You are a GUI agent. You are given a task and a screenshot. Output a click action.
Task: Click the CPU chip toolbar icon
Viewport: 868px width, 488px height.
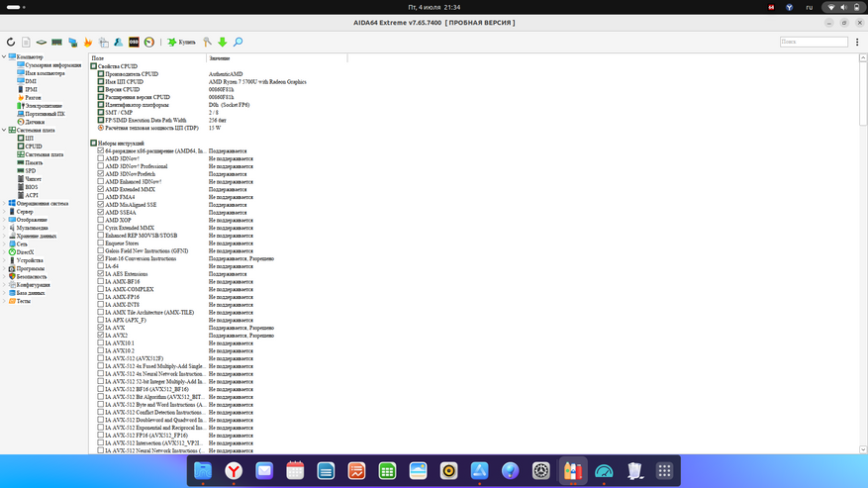42,43
